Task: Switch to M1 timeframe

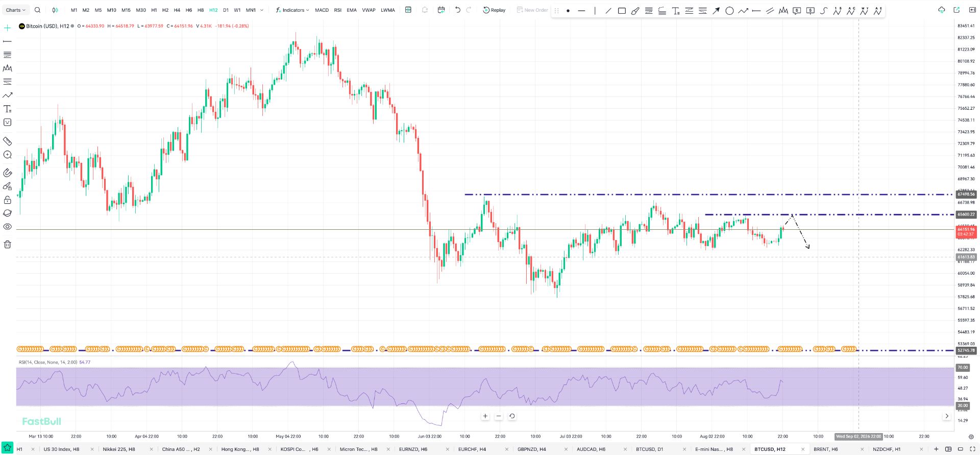Action: [74, 10]
